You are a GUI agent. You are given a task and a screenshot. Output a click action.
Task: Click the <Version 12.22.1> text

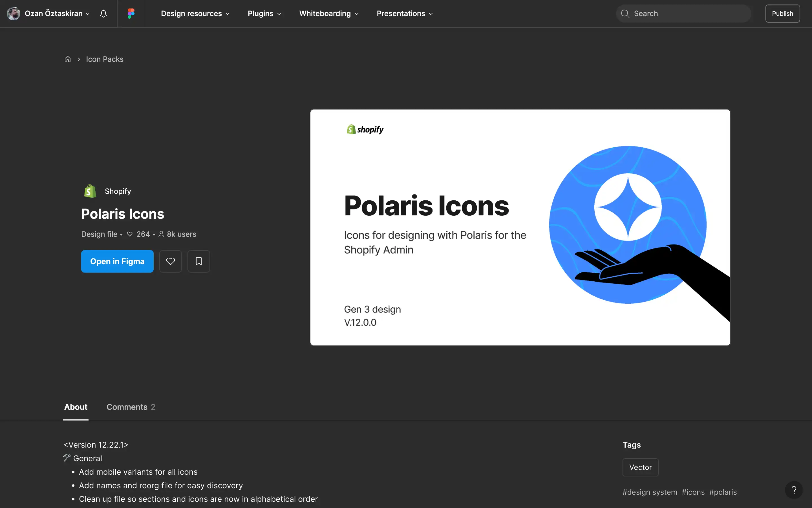[x=96, y=444]
